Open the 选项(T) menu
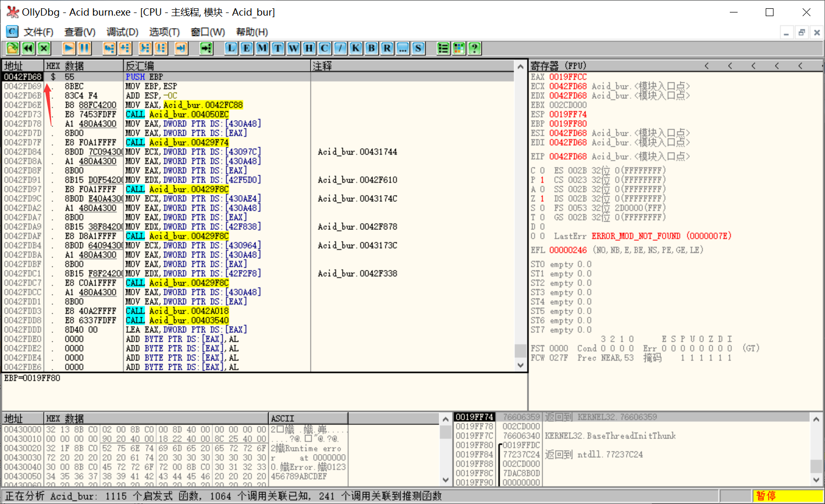 (x=164, y=32)
